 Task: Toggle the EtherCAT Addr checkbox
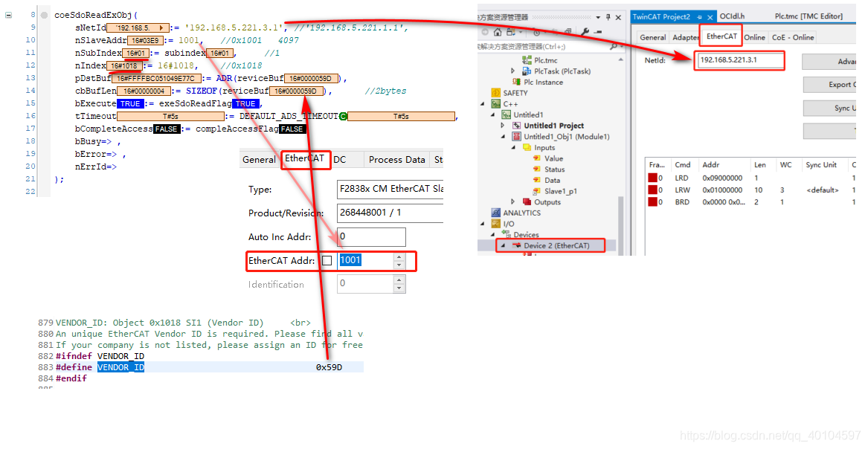point(327,260)
